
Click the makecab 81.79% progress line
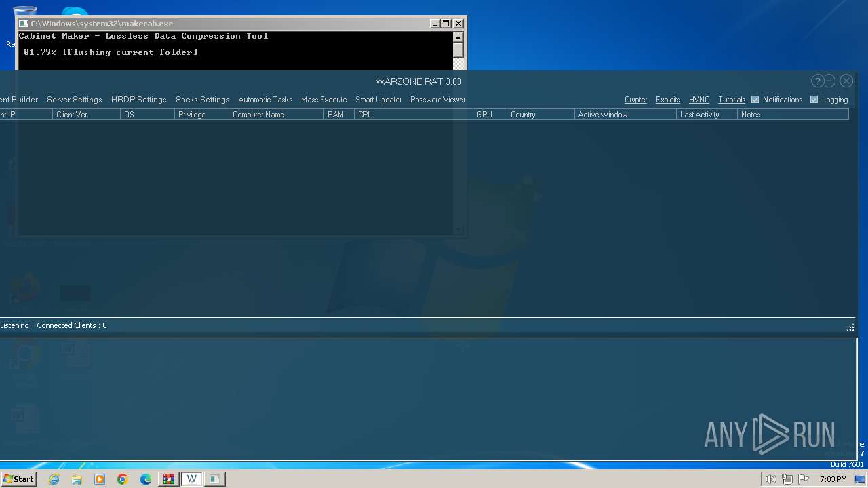point(111,52)
